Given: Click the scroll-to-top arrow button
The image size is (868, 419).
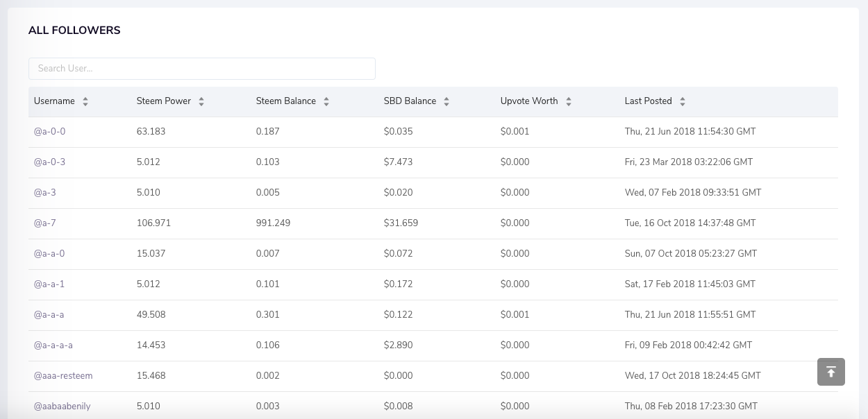Looking at the screenshot, I should point(831,372).
